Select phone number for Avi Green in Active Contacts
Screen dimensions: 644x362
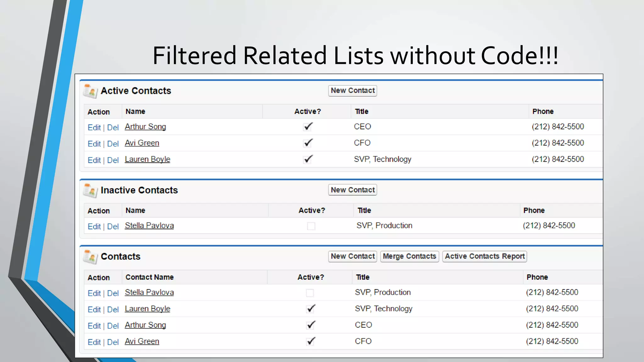coord(558,143)
